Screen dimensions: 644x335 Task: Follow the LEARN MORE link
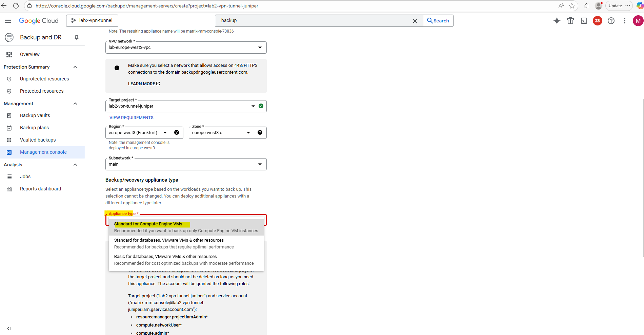click(144, 84)
